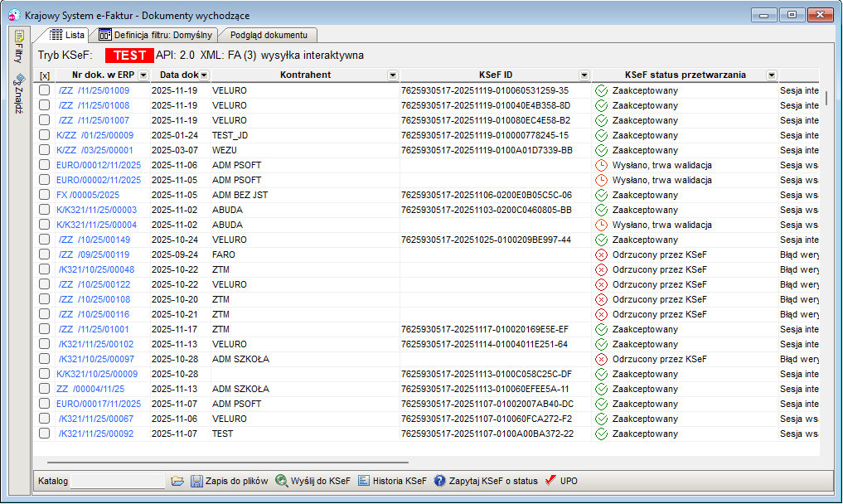Click the horizontal scrollbar below the list

(227, 462)
